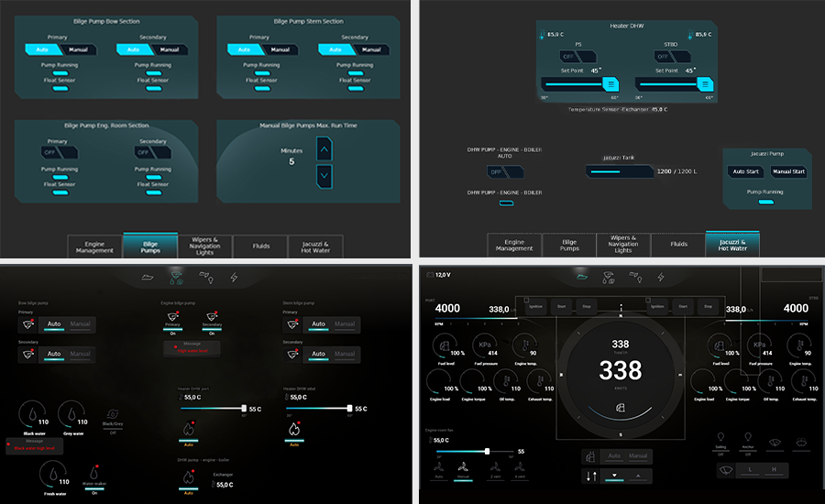The width and height of the screenshot is (825, 504).
Task: Click the Engine room fan temperature slider handle
Action: coord(487,451)
